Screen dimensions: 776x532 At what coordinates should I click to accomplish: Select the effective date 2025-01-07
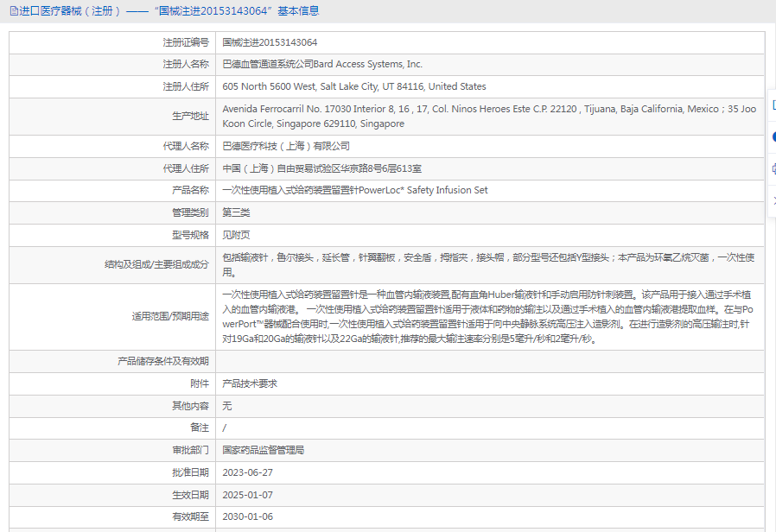[x=247, y=495]
